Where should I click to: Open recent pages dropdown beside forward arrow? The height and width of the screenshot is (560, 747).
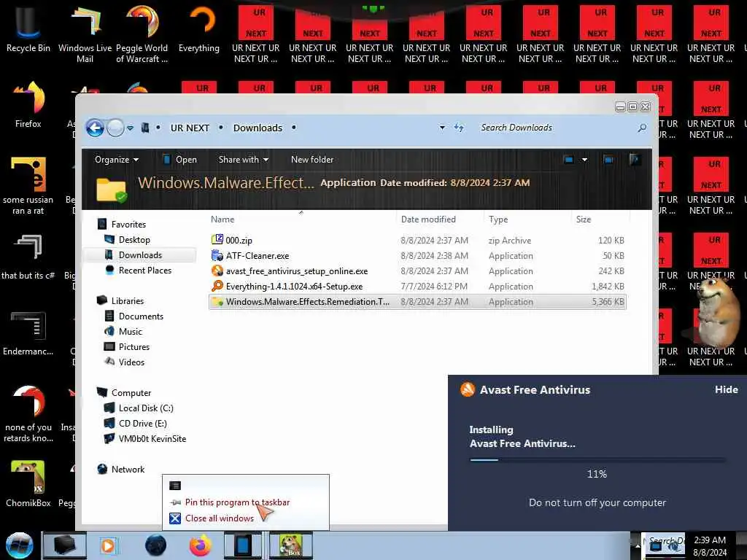click(x=130, y=128)
